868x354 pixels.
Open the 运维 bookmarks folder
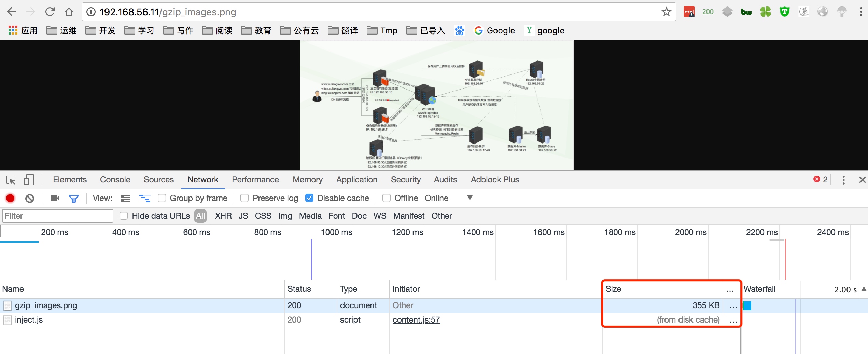coord(62,31)
